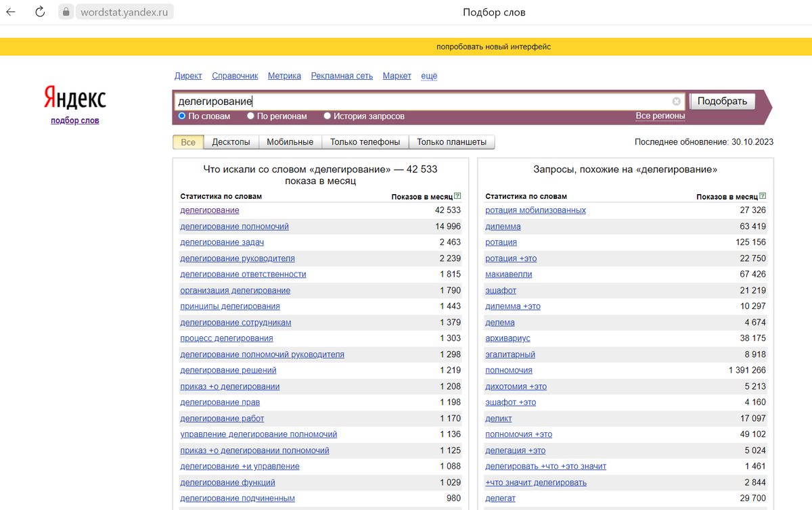The height and width of the screenshot is (510, 812).
Task: Reload the page with refresh icon
Action: (x=40, y=12)
